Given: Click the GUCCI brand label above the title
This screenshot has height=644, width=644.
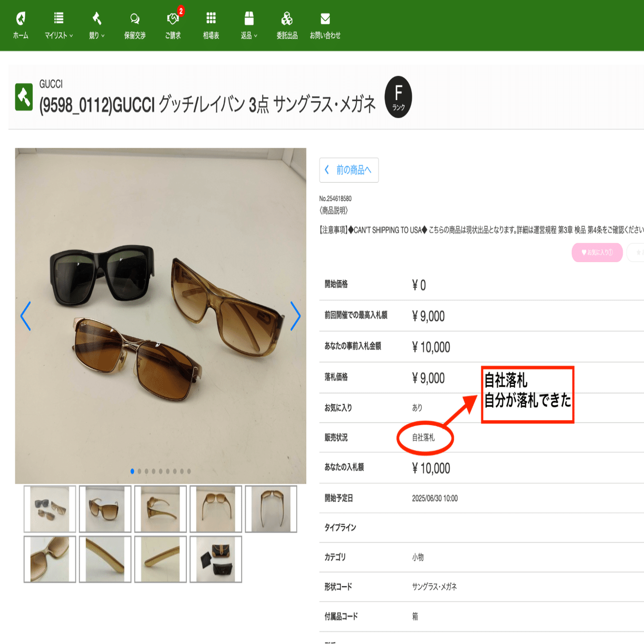Looking at the screenshot, I should (x=51, y=84).
